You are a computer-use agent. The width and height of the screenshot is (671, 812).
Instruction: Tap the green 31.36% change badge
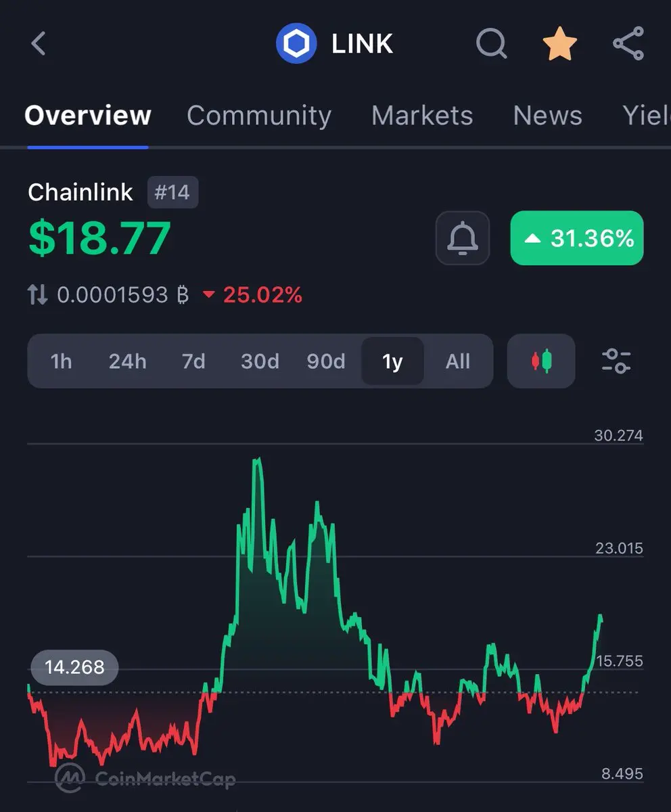(x=577, y=238)
